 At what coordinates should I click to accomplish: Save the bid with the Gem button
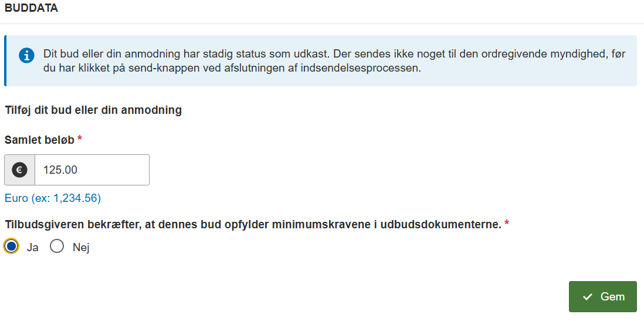(x=602, y=297)
